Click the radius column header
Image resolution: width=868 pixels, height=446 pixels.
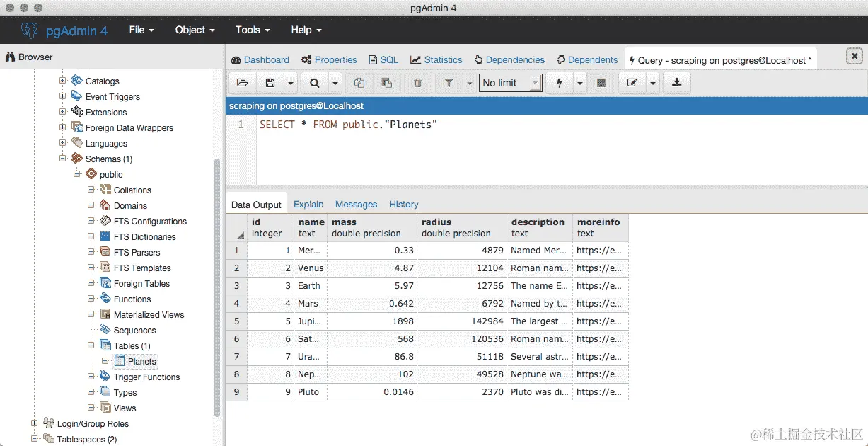click(x=462, y=228)
